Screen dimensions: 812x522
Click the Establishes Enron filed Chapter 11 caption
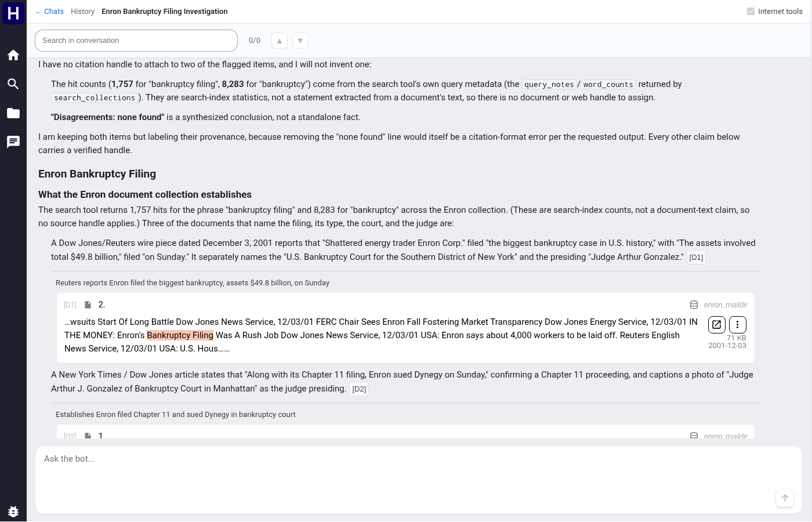(x=176, y=415)
